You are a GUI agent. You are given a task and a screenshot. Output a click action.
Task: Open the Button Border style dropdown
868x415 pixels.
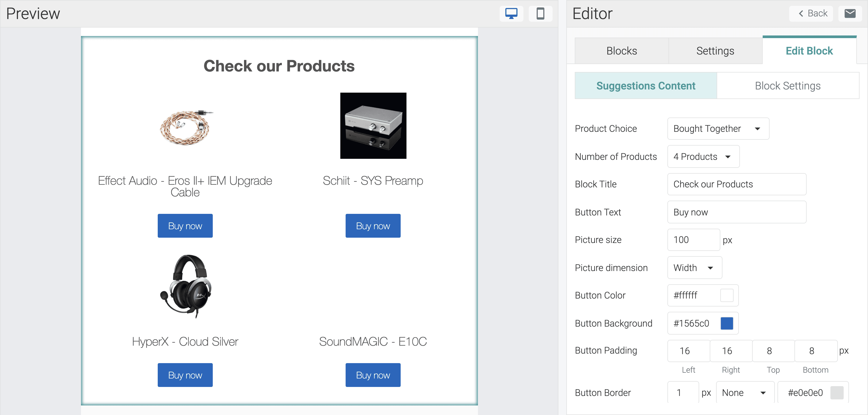click(x=745, y=393)
